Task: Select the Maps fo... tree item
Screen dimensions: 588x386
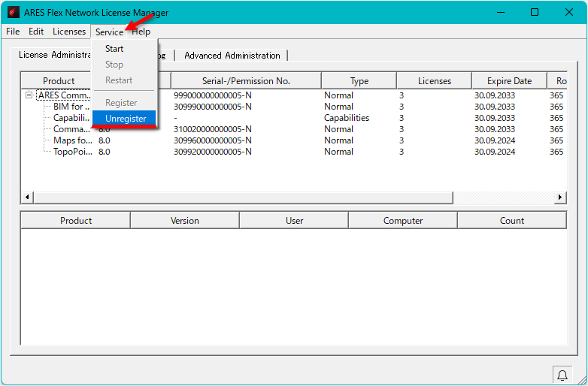Action: pyautogui.click(x=73, y=140)
